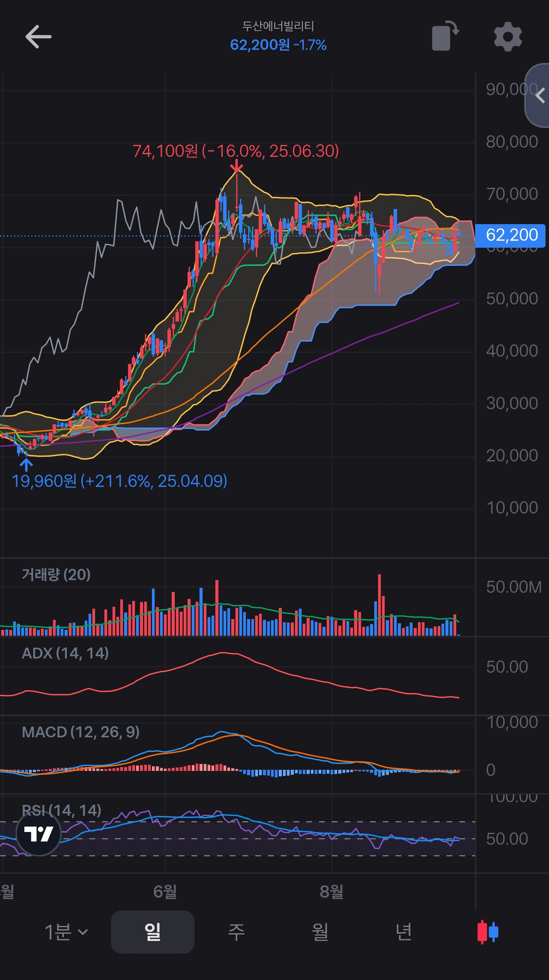This screenshot has width=549, height=980.
Task: Tap the rotate screen icon
Action: tap(445, 36)
